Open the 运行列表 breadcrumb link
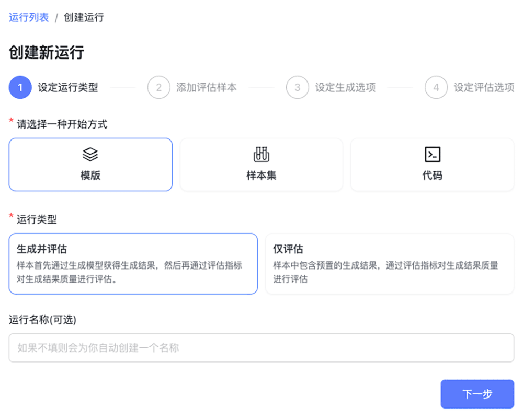Image resolution: width=523 pixels, height=420 pixels. pos(28,17)
